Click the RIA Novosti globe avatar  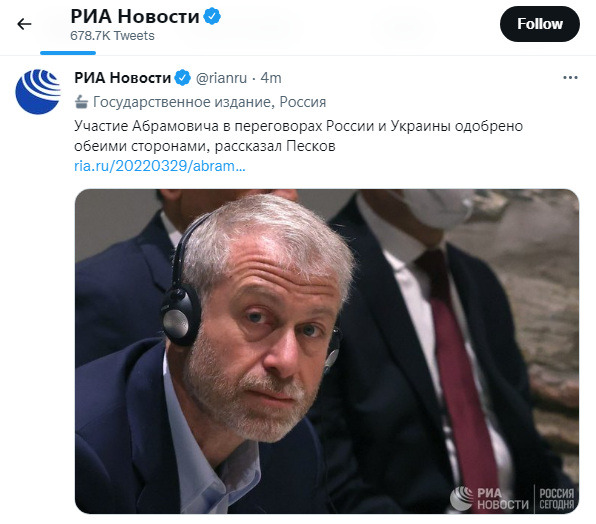tap(38, 92)
